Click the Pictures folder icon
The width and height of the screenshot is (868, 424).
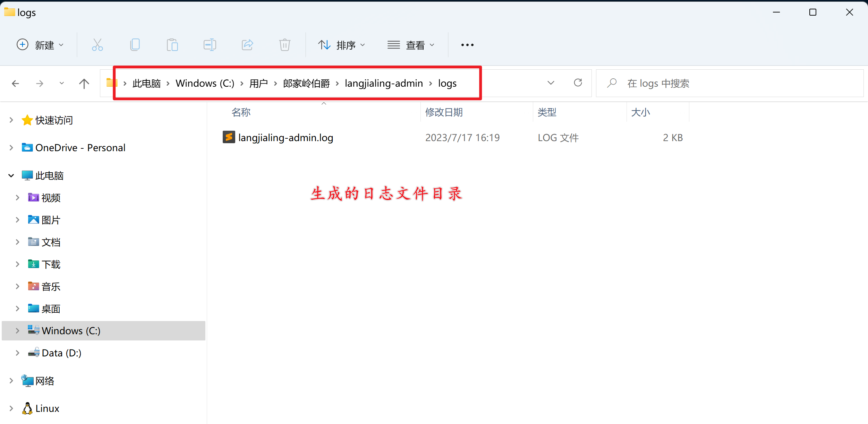[x=33, y=220]
